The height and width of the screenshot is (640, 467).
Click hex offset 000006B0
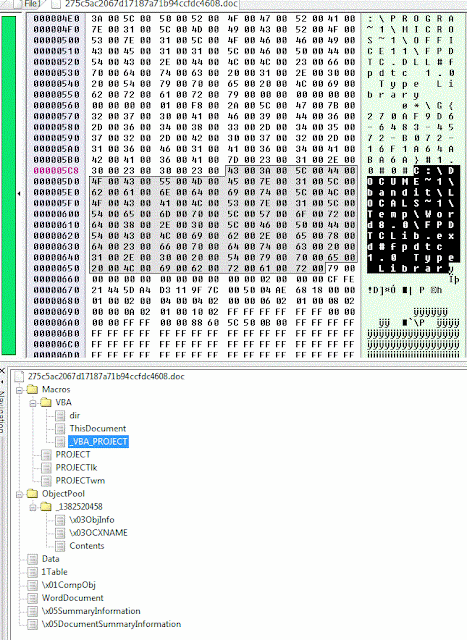coord(56,333)
